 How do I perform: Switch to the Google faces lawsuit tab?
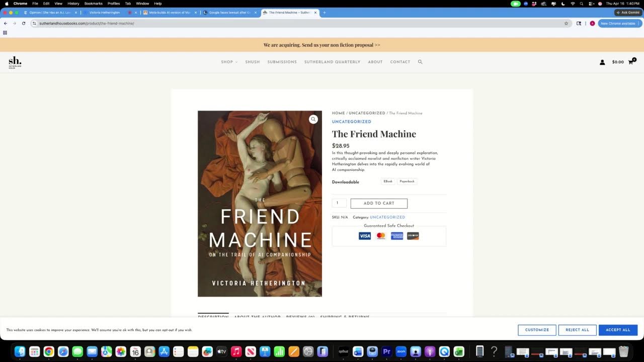click(229, 13)
